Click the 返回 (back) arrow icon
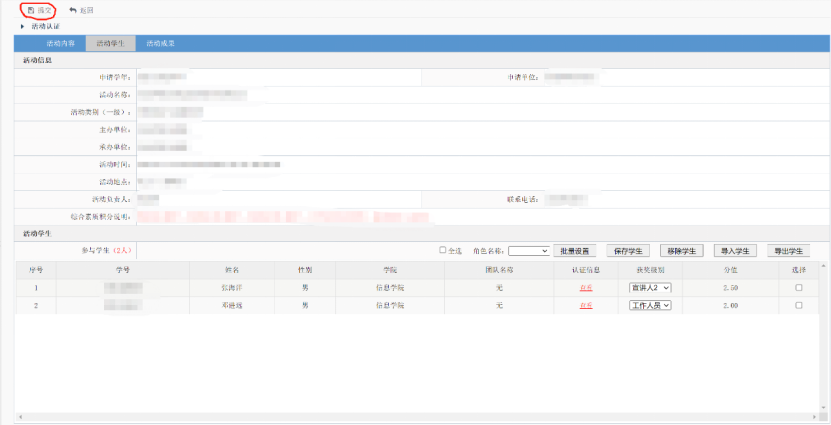Screen dimensions: 831x425 (73, 10)
